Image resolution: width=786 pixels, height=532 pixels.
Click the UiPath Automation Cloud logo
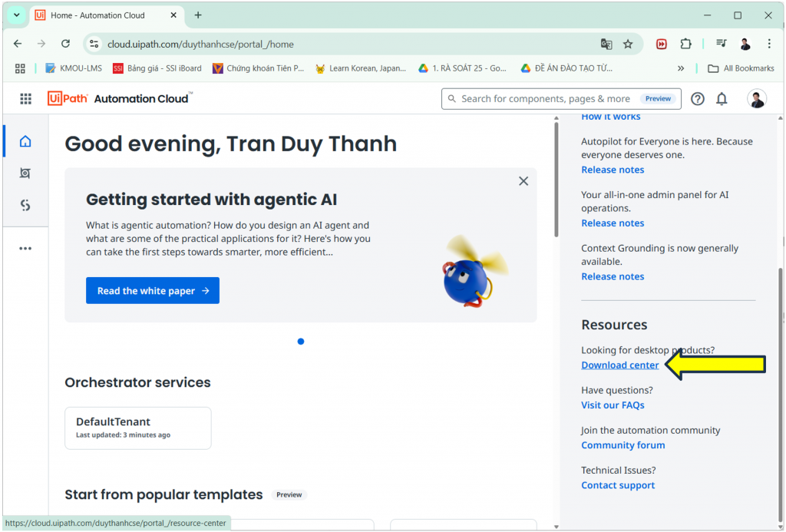pyautogui.click(x=119, y=98)
